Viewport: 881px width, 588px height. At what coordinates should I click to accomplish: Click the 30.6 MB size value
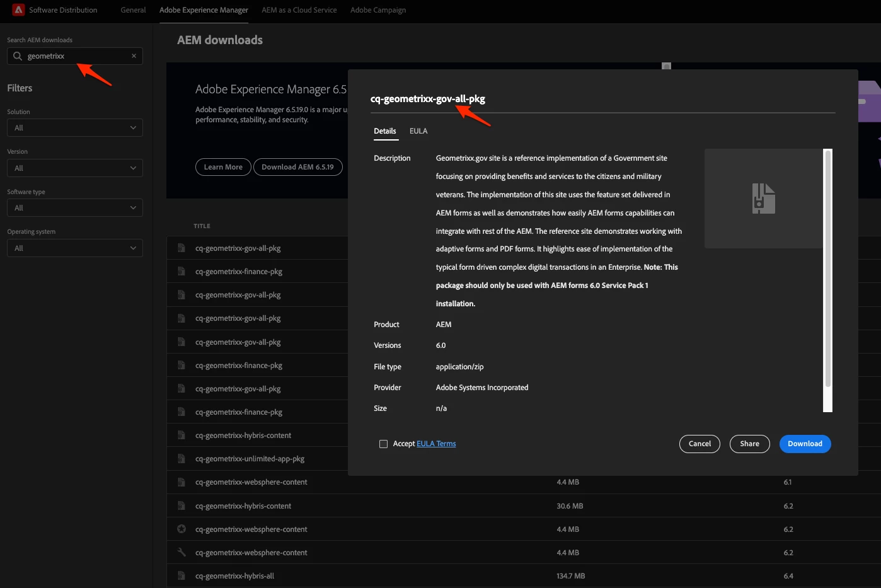click(x=570, y=506)
